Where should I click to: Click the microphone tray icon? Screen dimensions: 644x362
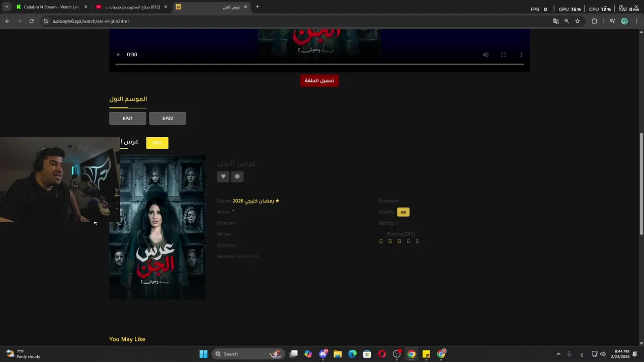pyautogui.click(x=569, y=354)
